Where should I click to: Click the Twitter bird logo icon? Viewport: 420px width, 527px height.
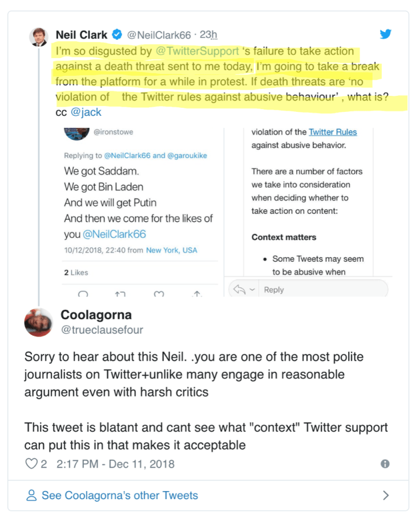click(386, 34)
